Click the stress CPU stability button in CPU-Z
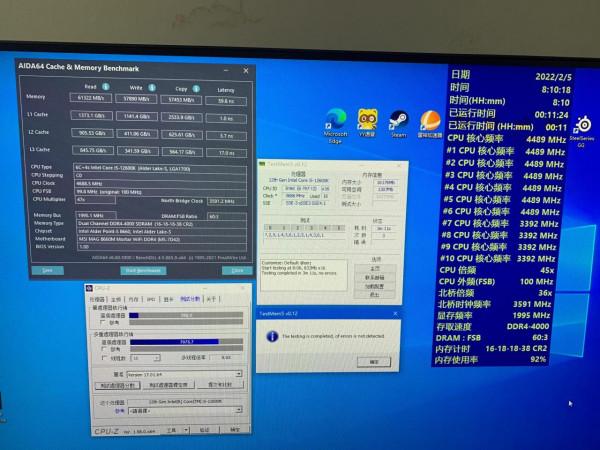The height and width of the screenshot is (450, 600). (168, 385)
